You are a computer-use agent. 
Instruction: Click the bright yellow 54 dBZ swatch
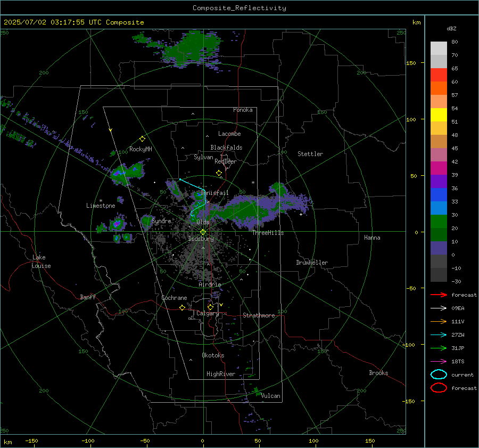[x=439, y=115]
